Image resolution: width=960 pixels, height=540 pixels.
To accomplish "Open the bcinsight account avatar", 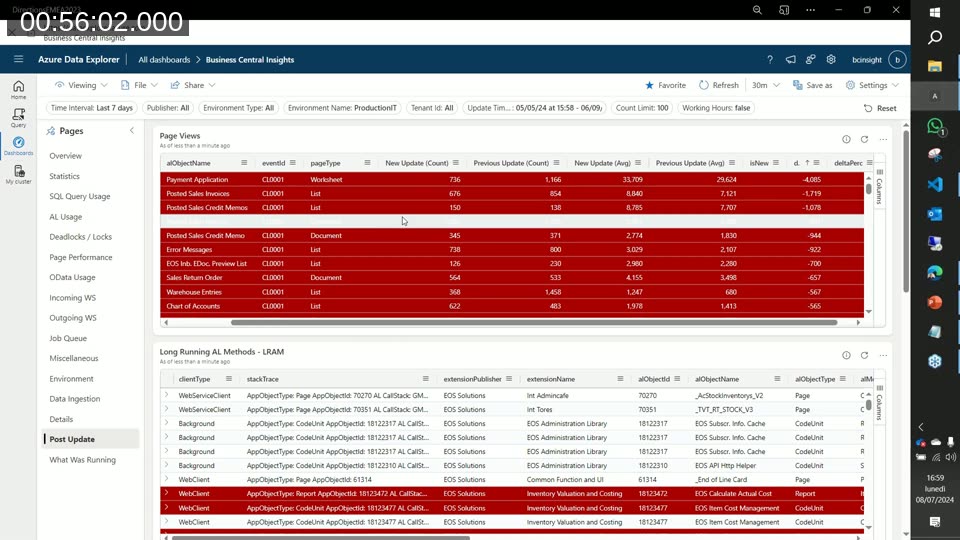I will pyautogui.click(x=897, y=59).
